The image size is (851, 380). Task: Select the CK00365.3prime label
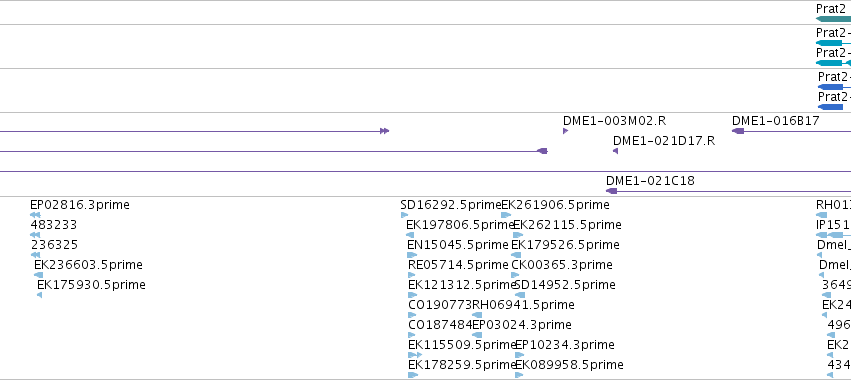coord(562,265)
